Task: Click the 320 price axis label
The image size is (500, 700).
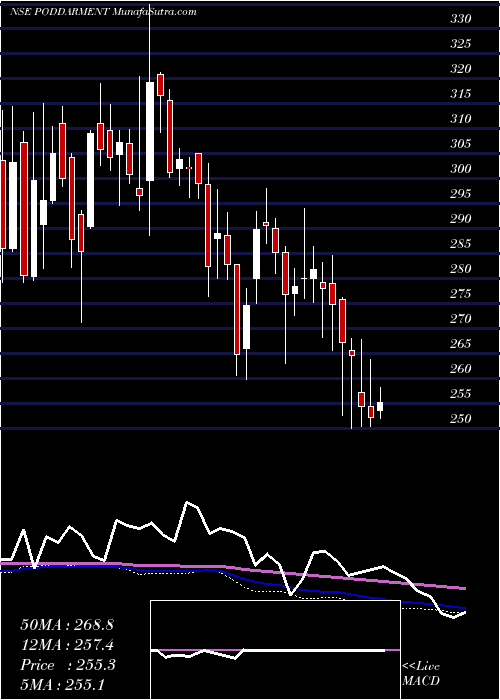Action: pos(460,69)
